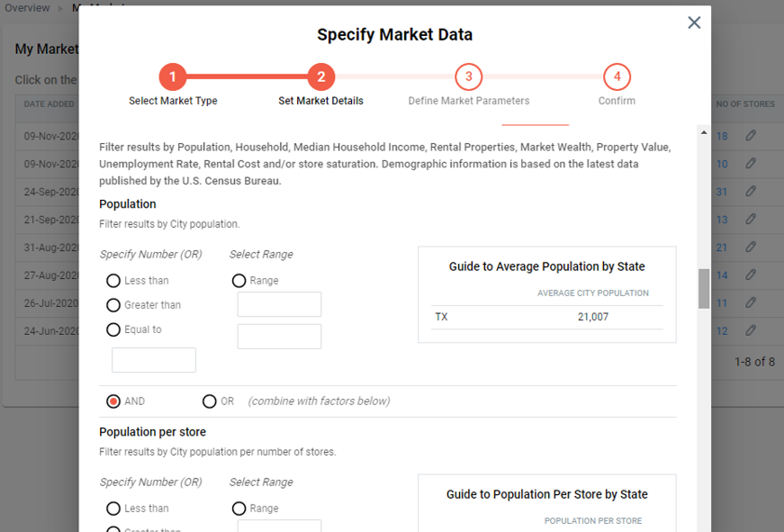Open the 14 stores count link

coord(722,275)
